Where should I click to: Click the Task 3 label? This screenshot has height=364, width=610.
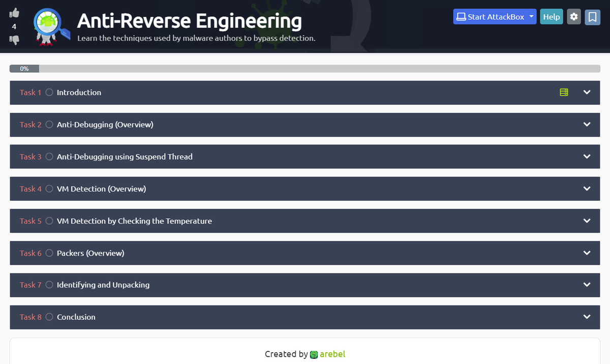coord(30,157)
